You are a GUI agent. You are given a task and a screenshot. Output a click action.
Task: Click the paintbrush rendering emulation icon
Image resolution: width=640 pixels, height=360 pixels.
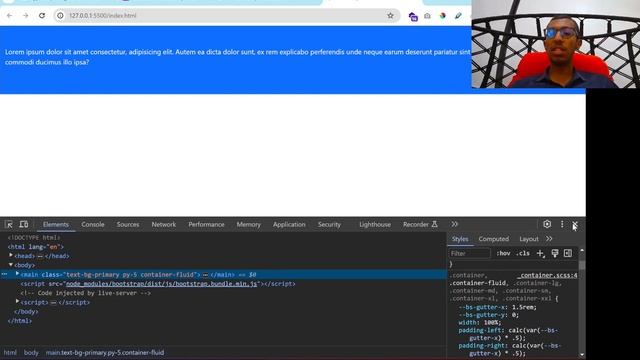(555, 253)
